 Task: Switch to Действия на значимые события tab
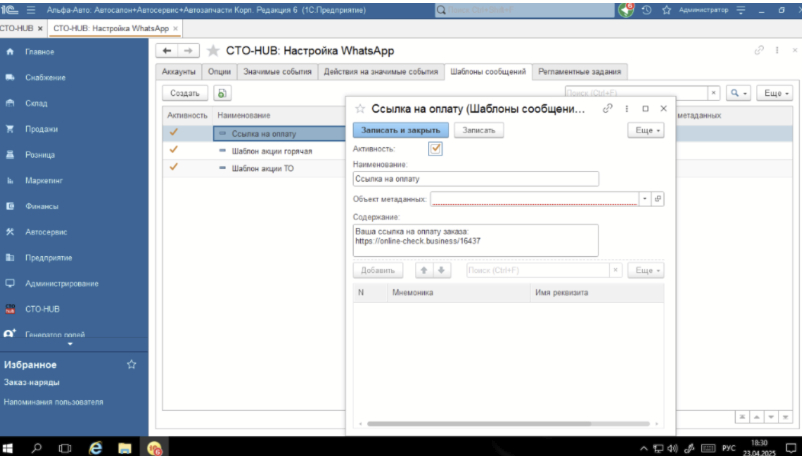381,72
